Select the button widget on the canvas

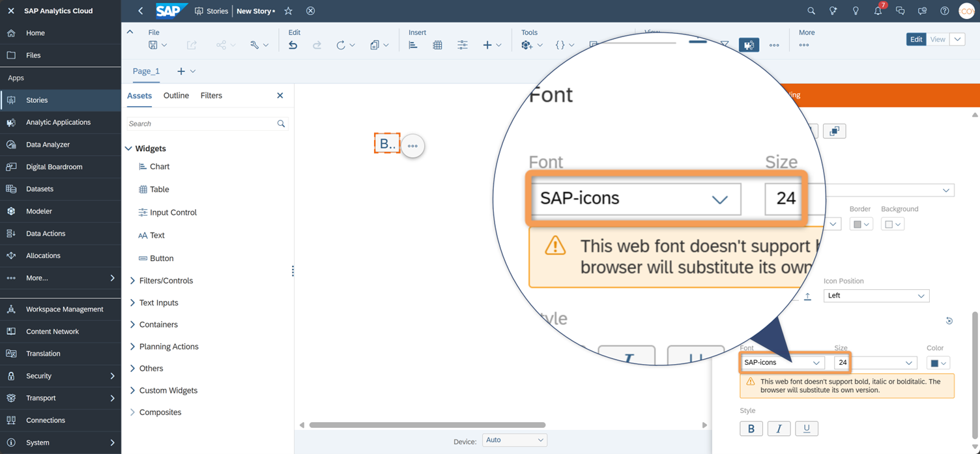(x=387, y=143)
